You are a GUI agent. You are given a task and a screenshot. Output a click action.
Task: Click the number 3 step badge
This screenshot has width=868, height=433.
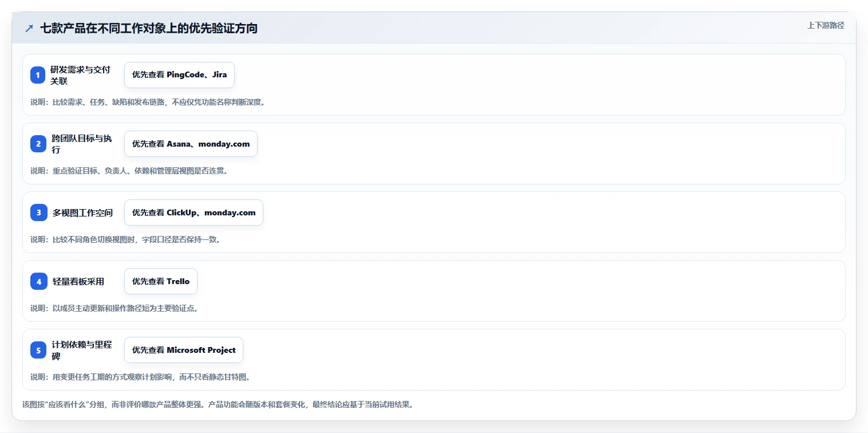38,212
